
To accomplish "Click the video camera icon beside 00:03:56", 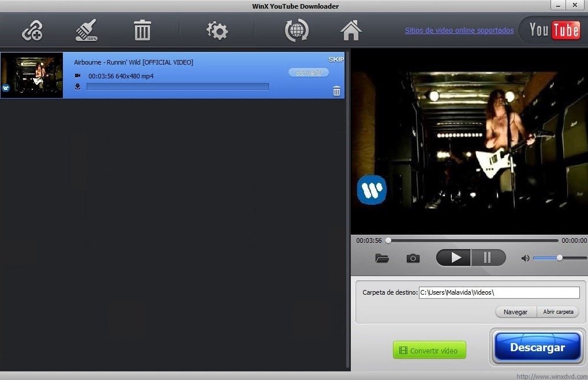I will (78, 76).
